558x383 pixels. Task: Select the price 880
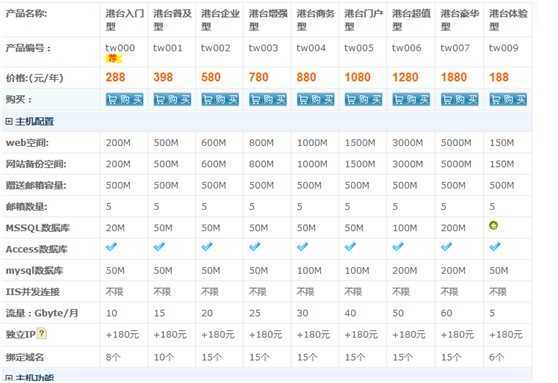(306, 77)
